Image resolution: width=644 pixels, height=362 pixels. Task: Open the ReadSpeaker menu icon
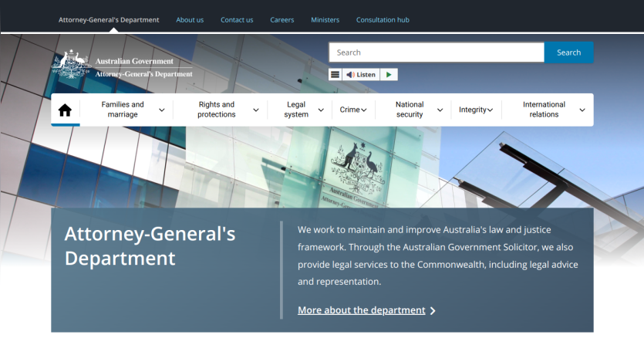[335, 74]
